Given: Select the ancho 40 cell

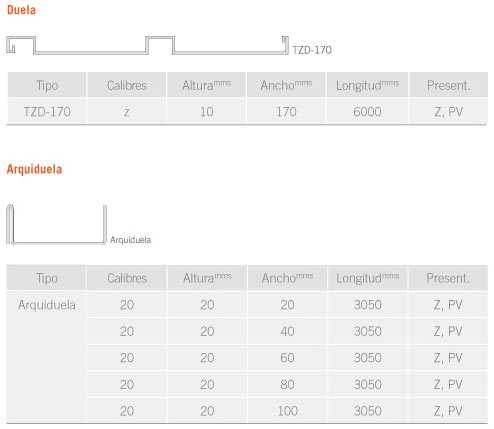Looking at the screenshot, I should (x=287, y=331).
